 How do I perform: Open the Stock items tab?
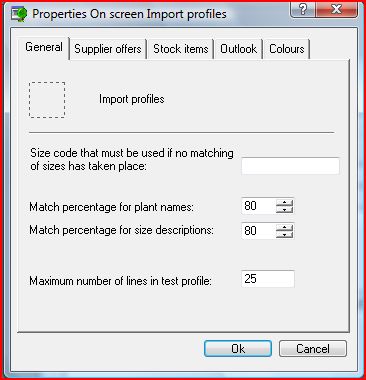181,49
